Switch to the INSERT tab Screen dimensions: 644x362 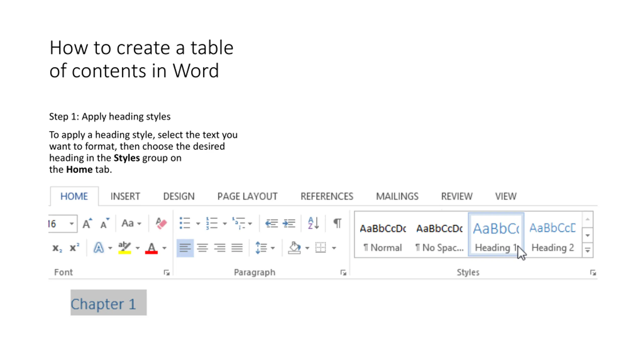point(125,196)
